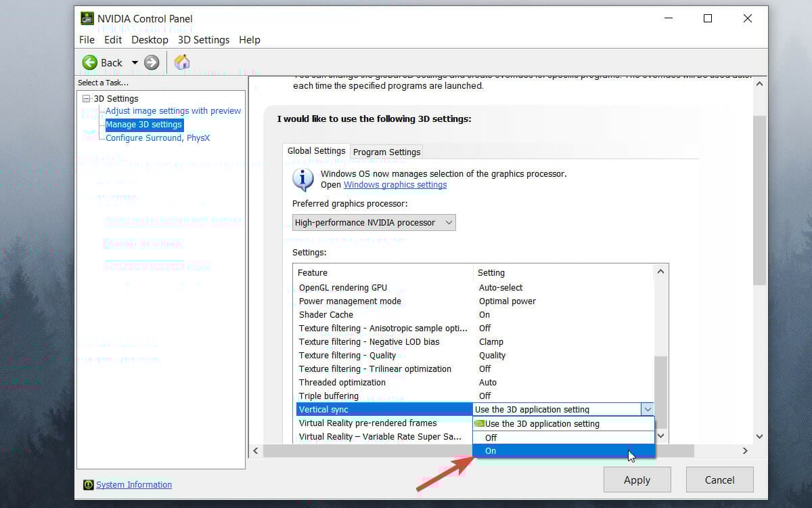The width and height of the screenshot is (812, 508).
Task: Click the info icon beside Windows OS message
Action: coord(302,179)
